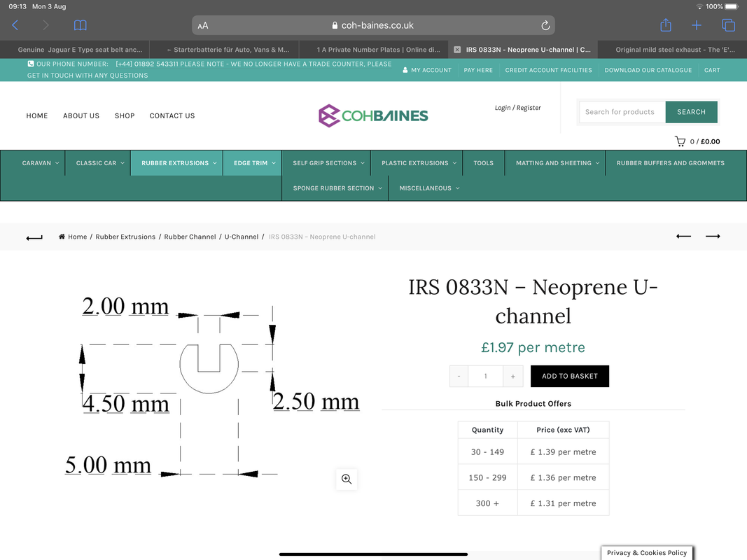Switch to Private Number Plates tab
This screenshot has height=560, width=747.
[x=374, y=50]
